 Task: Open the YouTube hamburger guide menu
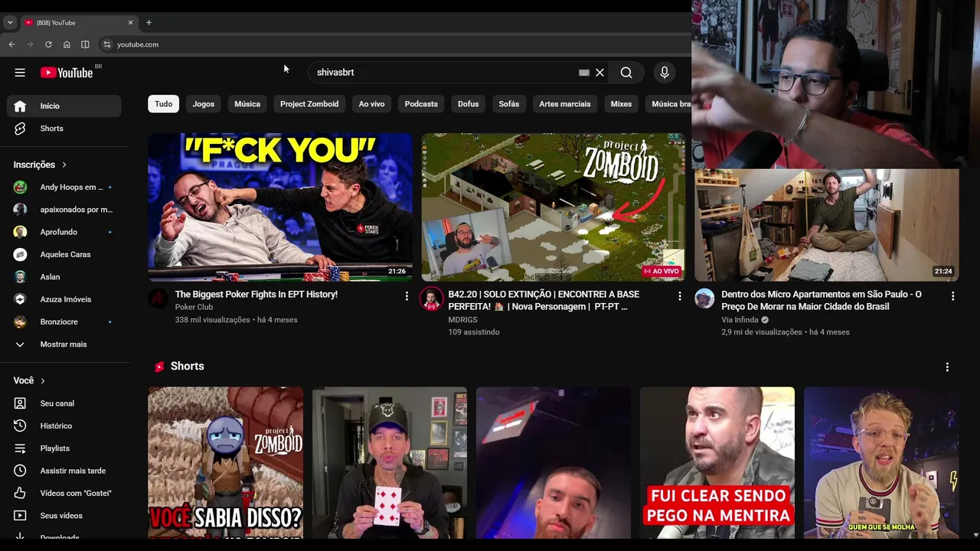coord(20,73)
